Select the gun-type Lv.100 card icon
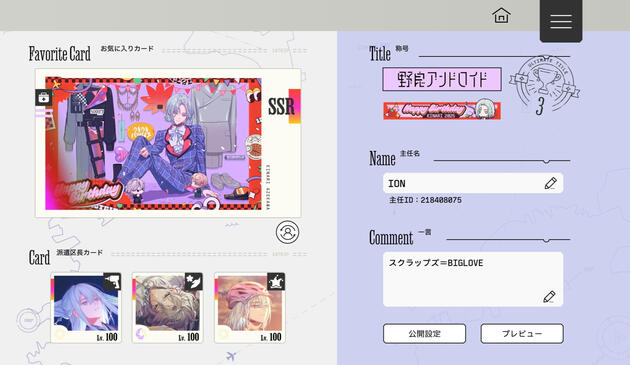The height and width of the screenshot is (365, 630). coord(112,281)
